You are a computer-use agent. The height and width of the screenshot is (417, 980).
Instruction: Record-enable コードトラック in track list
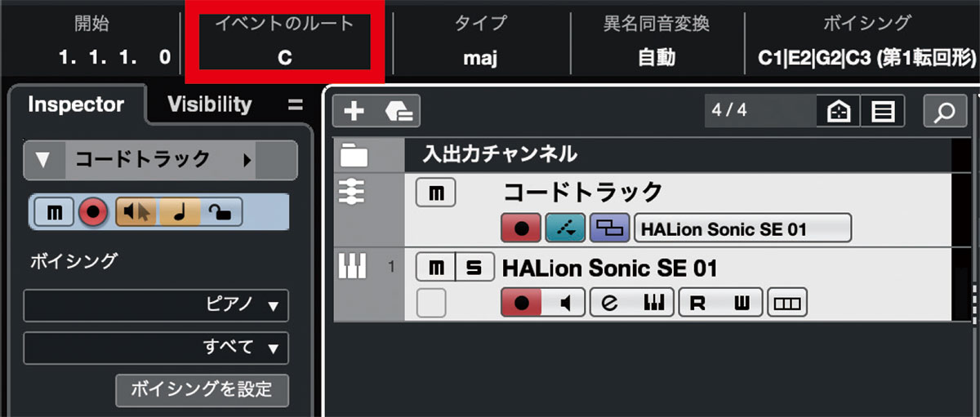(x=520, y=229)
